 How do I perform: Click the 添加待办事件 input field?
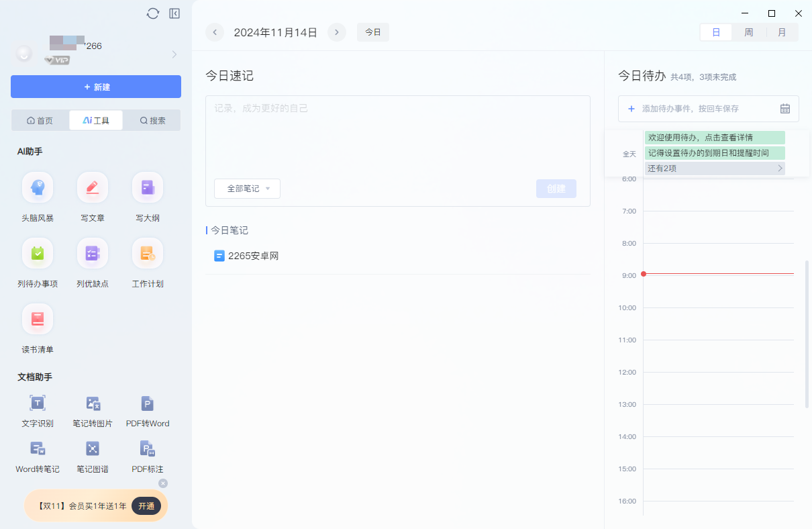tap(698, 108)
